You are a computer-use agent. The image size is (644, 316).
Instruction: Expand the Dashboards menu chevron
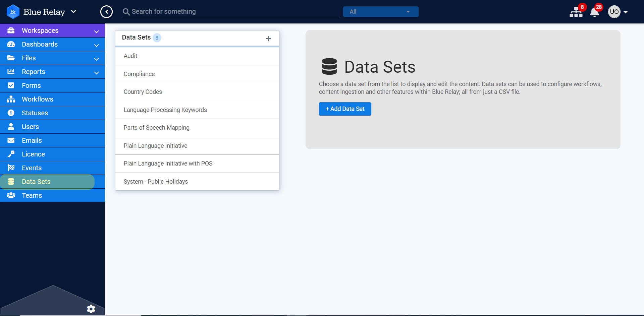click(x=97, y=45)
